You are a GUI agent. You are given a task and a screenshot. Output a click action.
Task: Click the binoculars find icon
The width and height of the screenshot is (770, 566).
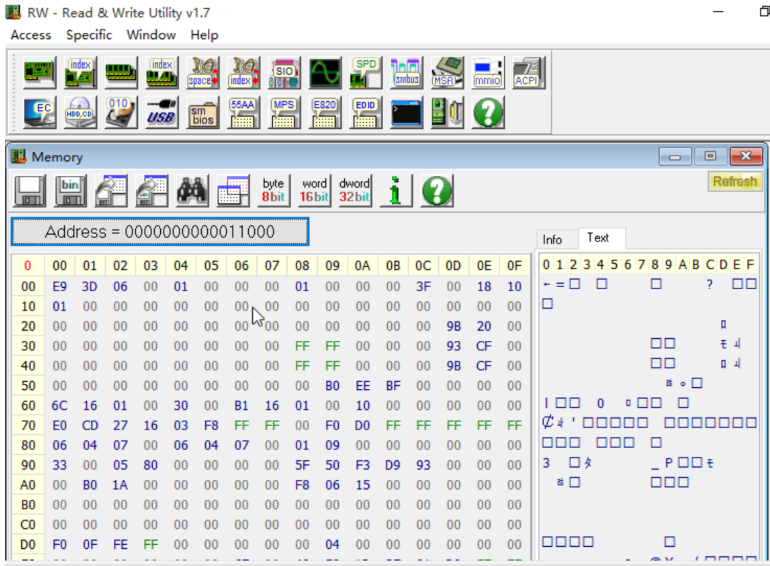tap(190, 190)
